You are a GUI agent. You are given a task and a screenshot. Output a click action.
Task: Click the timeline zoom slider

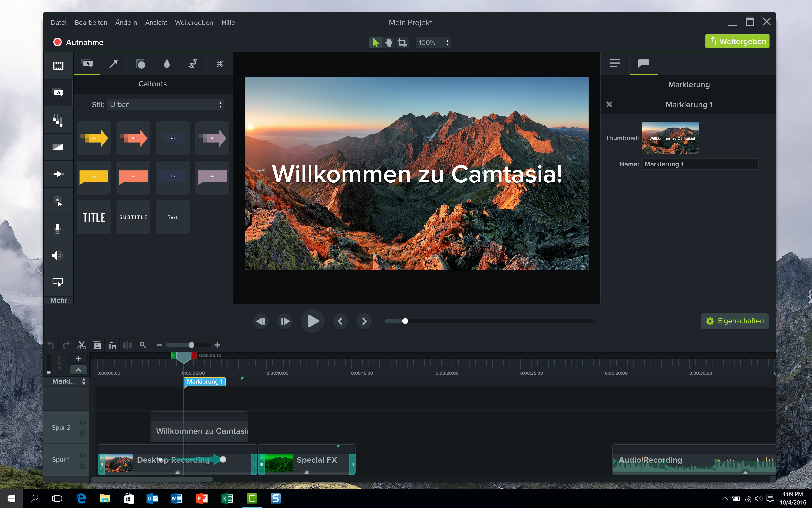[x=188, y=345]
